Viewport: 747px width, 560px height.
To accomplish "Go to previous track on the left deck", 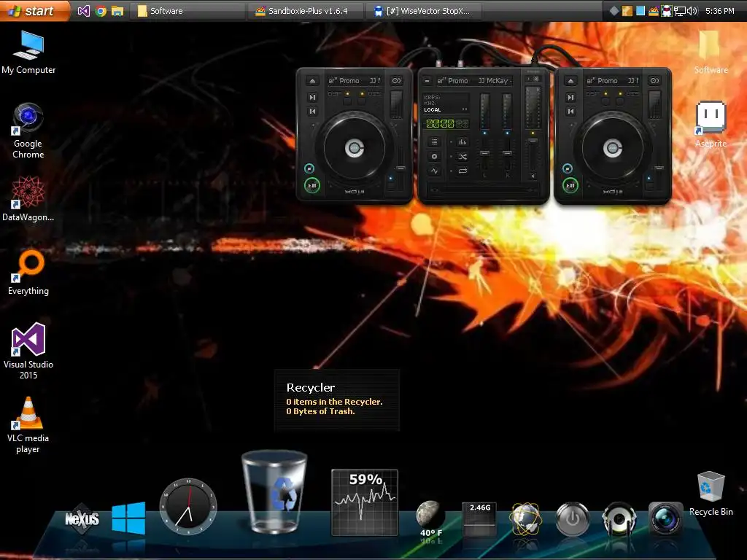I will [312, 111].
